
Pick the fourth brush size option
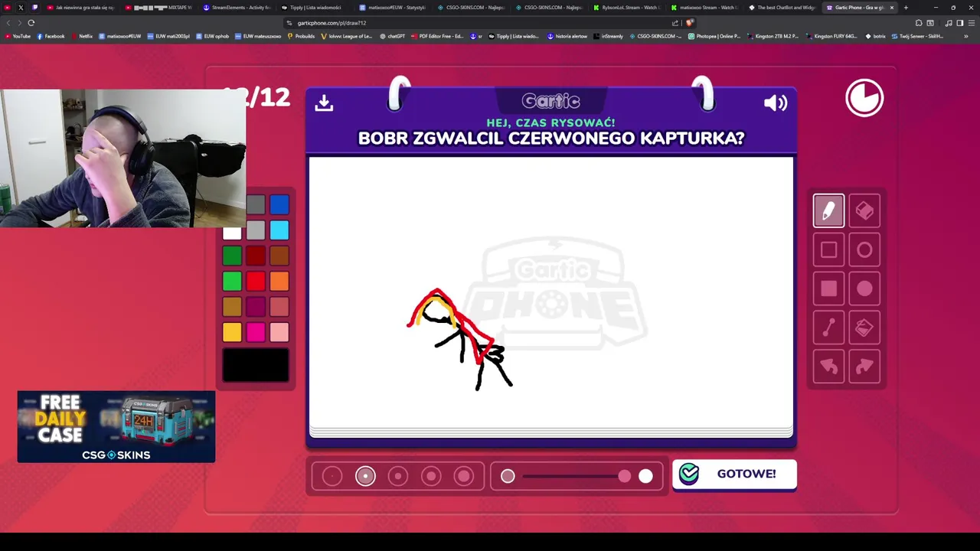[431, 476]
